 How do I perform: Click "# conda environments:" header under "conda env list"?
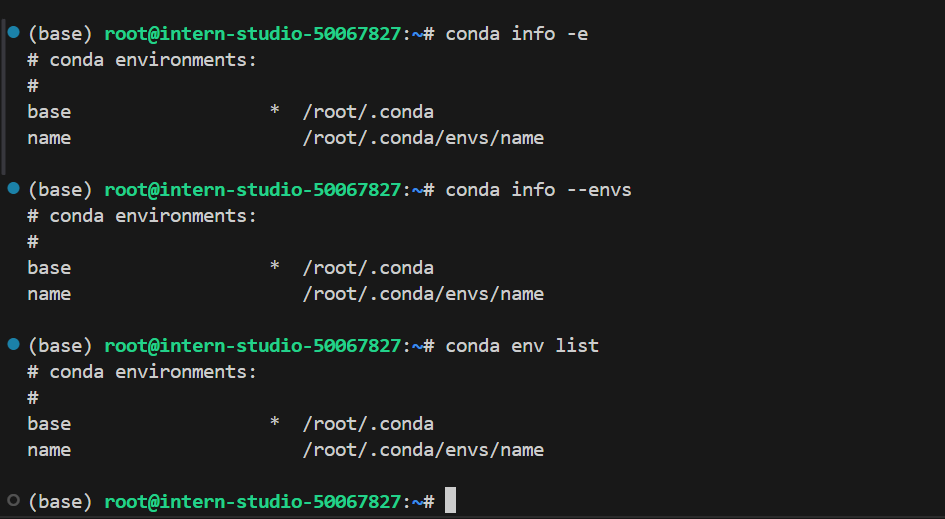[142, 372]
